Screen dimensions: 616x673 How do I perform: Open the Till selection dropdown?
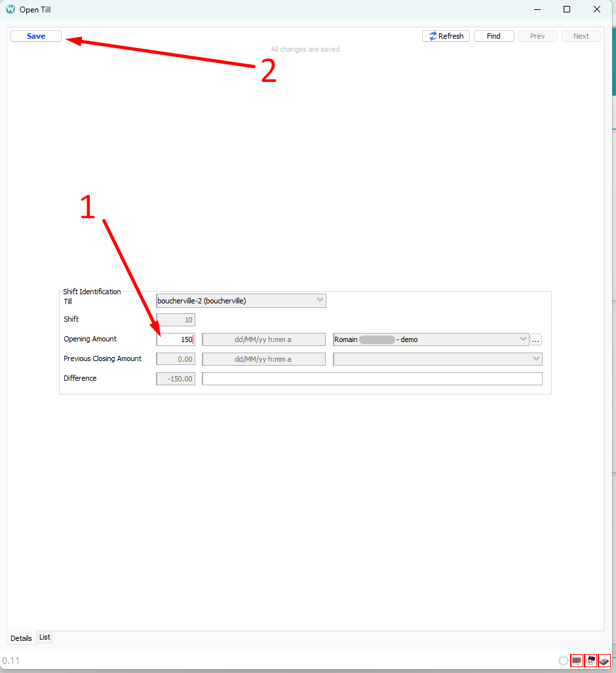319,300
